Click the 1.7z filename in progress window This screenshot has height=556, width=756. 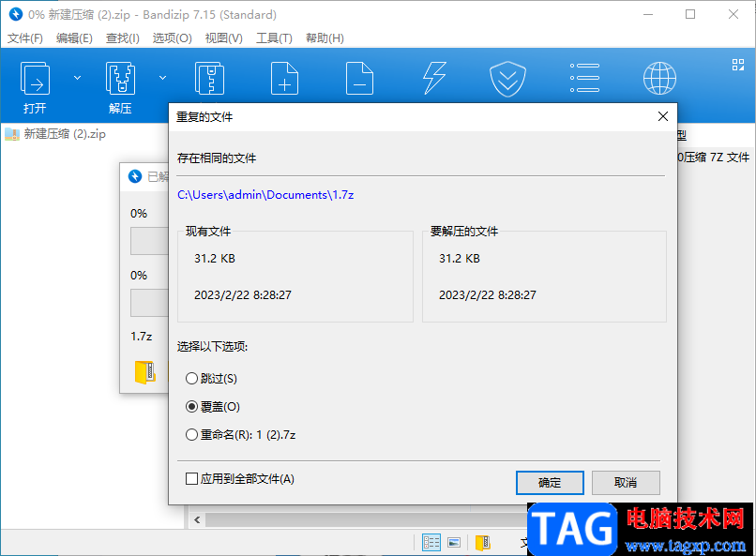(142, 336)
